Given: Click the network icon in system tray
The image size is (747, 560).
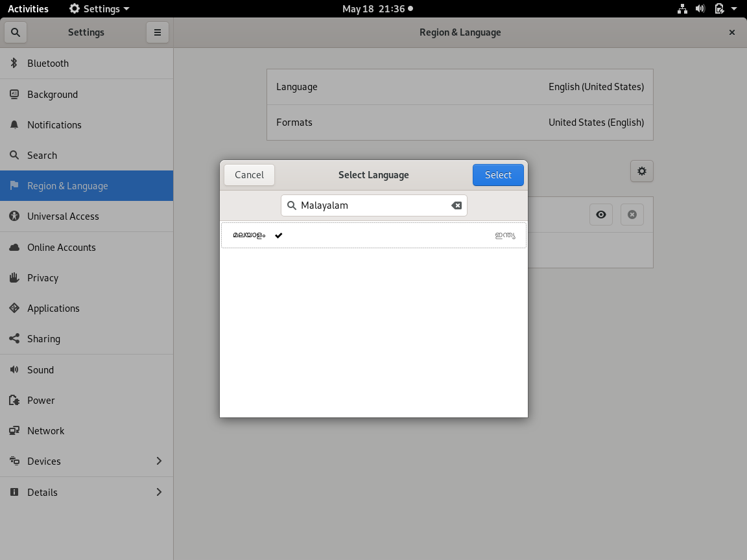Looking at the screenshot, I should [682, 8].
